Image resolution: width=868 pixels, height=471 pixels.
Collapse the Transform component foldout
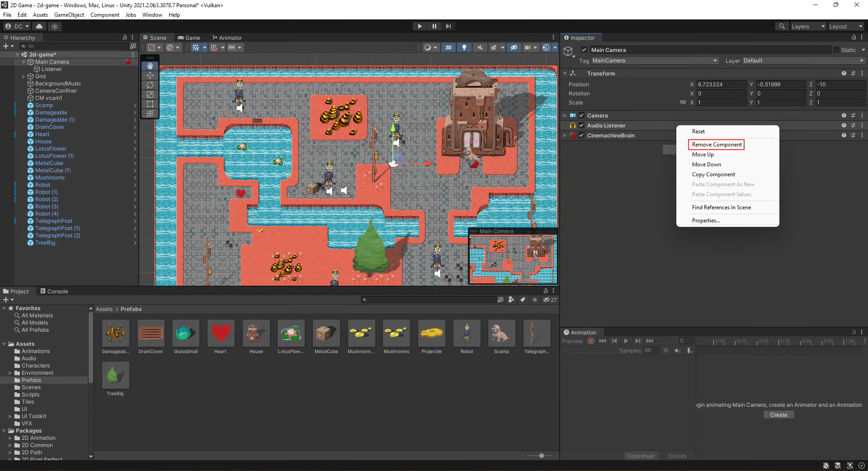click(x=565, y=73)
